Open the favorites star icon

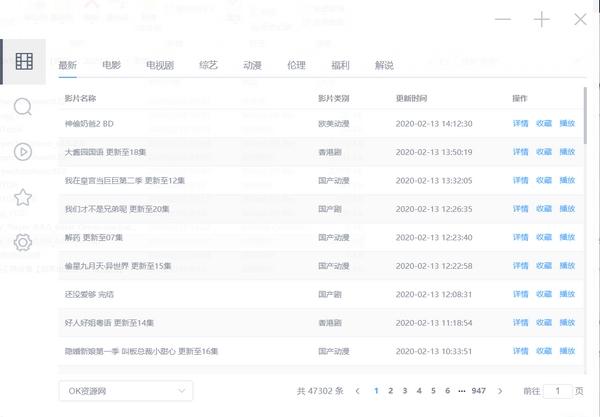pyautogui.click(x=23, y=197)
